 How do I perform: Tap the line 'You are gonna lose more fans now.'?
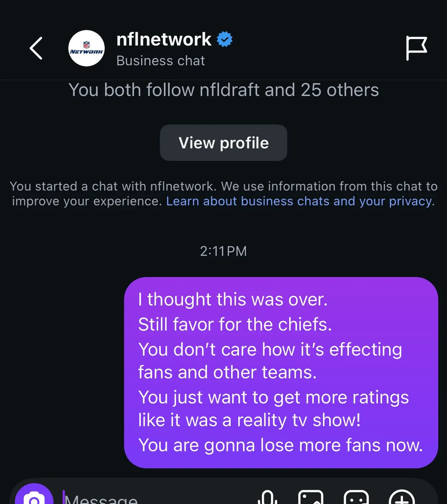click(x=280, y=445)
